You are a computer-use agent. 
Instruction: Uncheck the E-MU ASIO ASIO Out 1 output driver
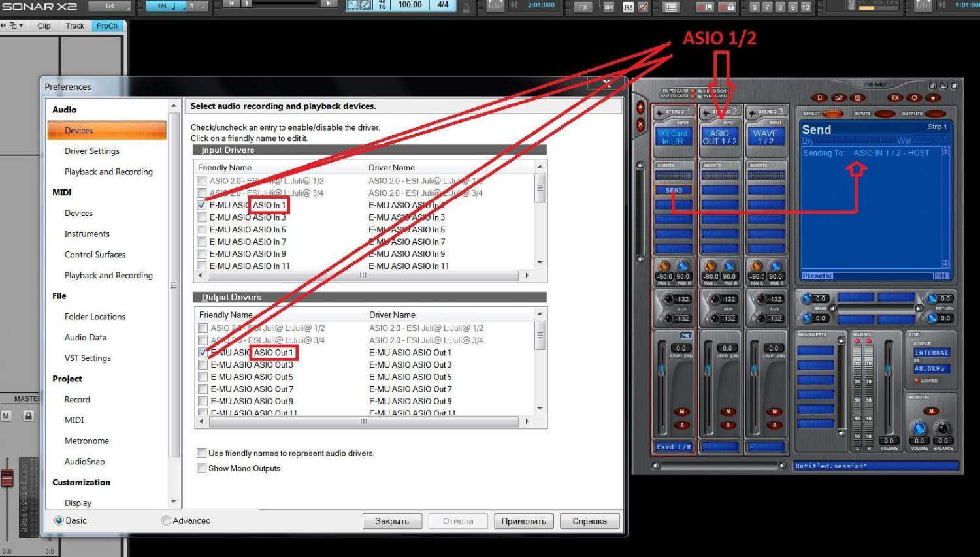click(203, 353)
